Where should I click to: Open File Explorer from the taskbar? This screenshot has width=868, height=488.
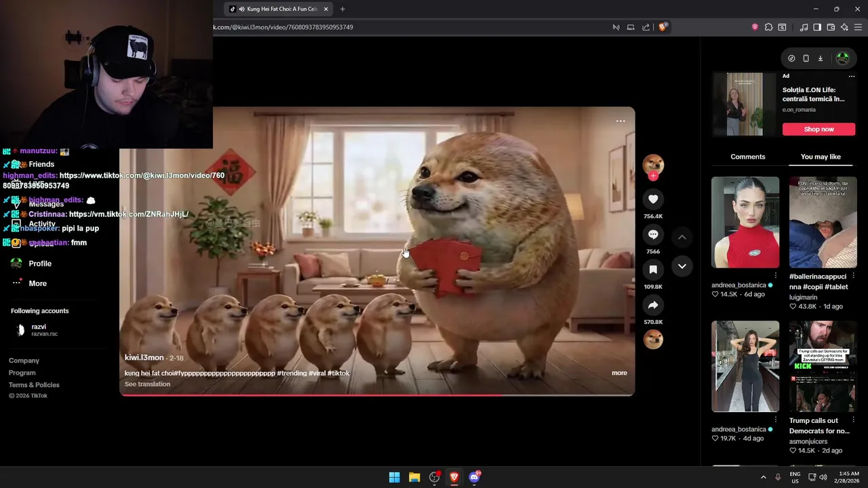click(x=414, y=477)
